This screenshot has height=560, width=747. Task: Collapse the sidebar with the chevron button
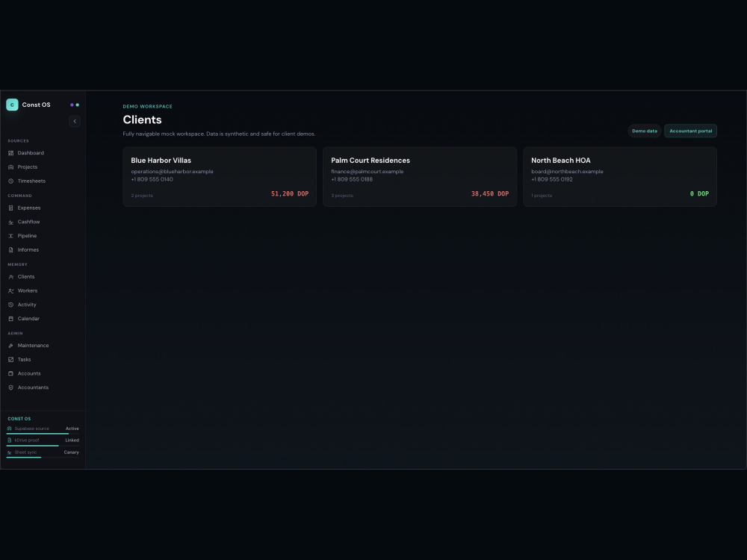(75, 122)
